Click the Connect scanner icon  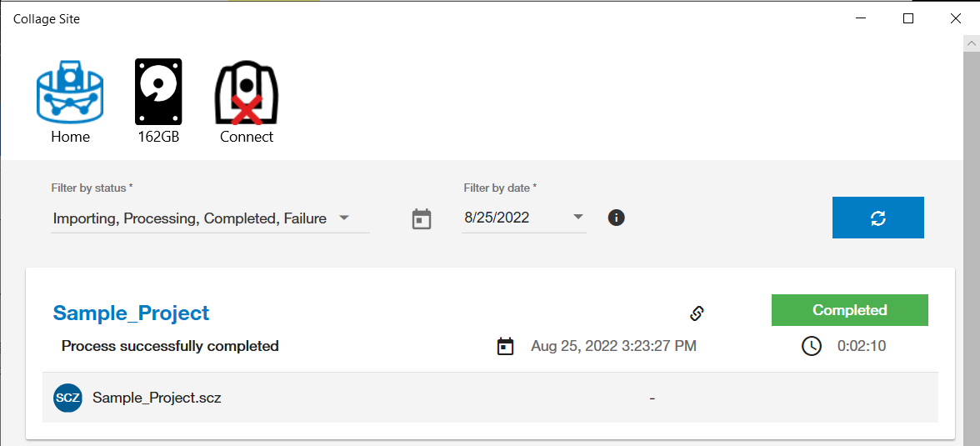point(247,91)
